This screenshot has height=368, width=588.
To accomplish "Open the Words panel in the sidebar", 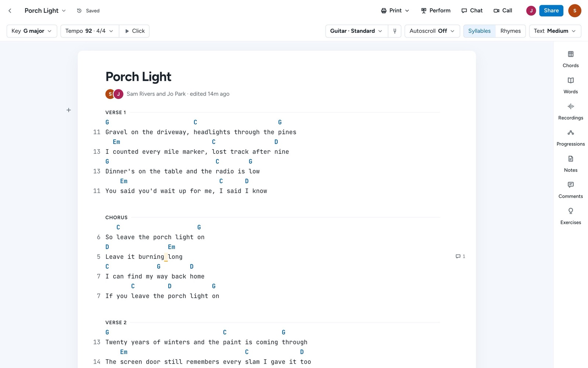I will (x=570, y=85).
